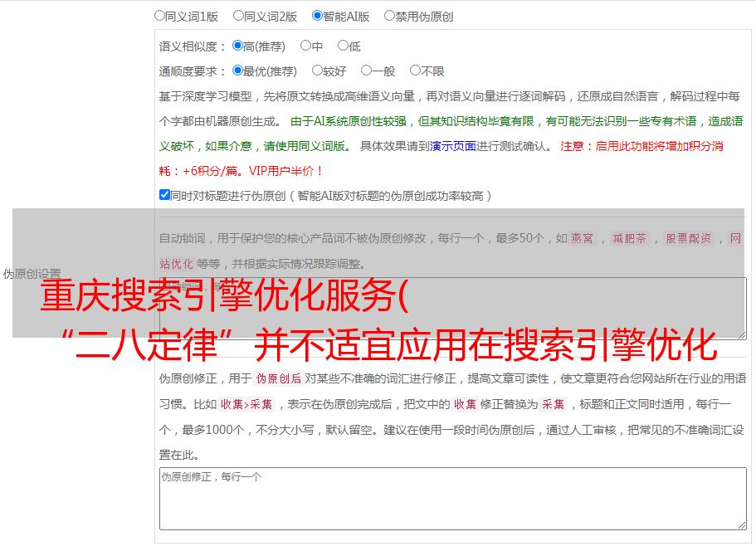Set 语义相似度 to 低
Viewport: 756px width, 546px height.
pyautogui.click(x=343, y=46)
